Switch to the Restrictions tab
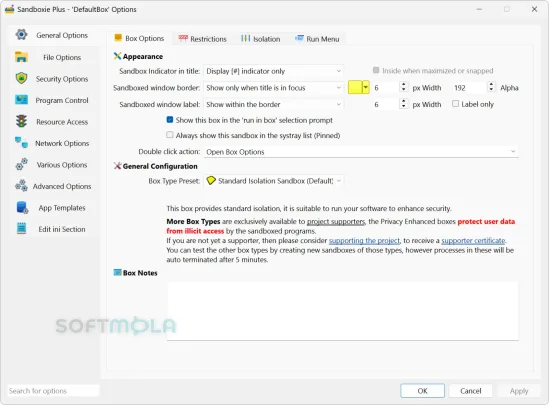The width and height of the screenshot is (549, 405). coord(203,39)
